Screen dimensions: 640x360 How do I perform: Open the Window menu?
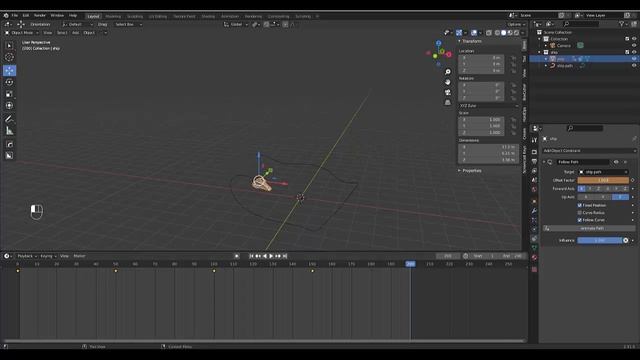point(57,16)
